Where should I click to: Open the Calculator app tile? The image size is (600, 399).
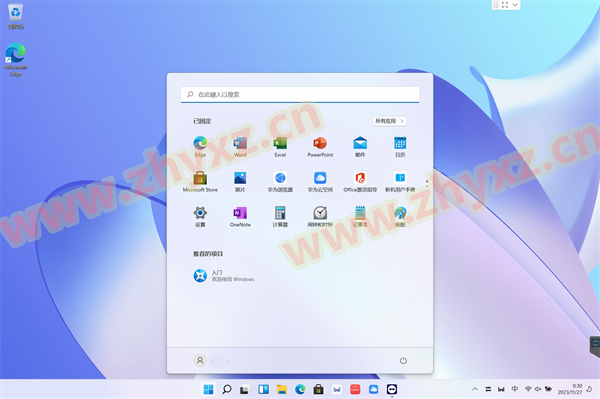coord(280,217)
